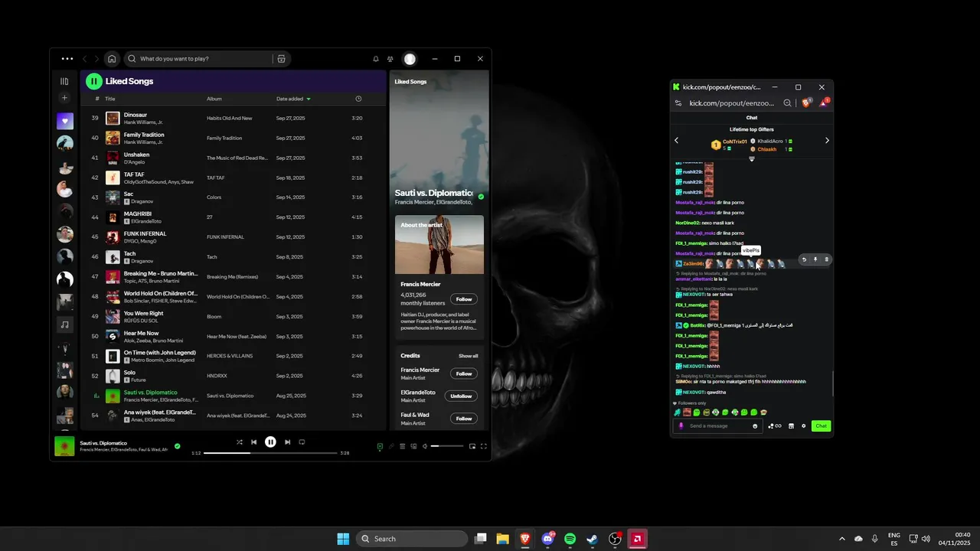
Task: Skip to next track
Action: pyautogui.click(x=287, y=442)
